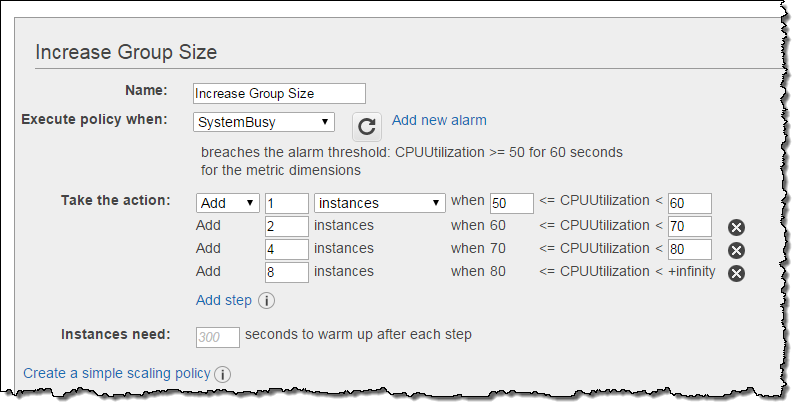Image resolution: width=798 pixels, height=407 pixels.
Task: Expand the instances unit dropdown
Action: click(x=379, y=203)
